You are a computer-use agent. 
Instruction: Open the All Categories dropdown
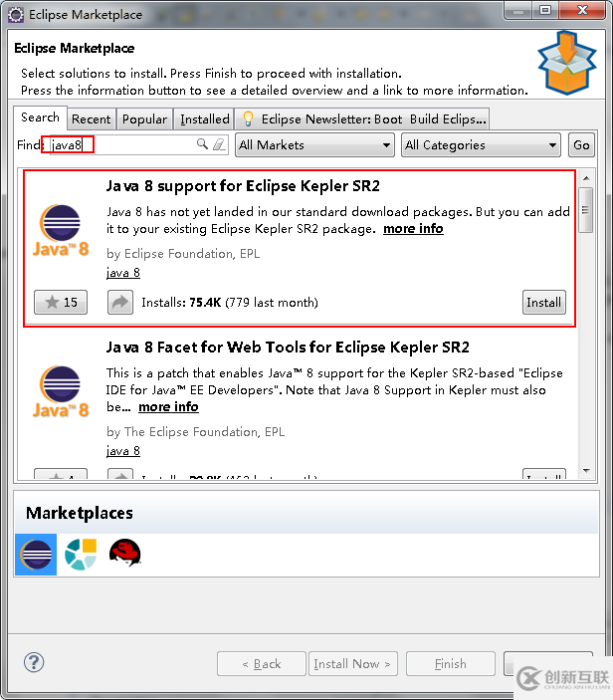pyautogui.click(x=481, y=145)
